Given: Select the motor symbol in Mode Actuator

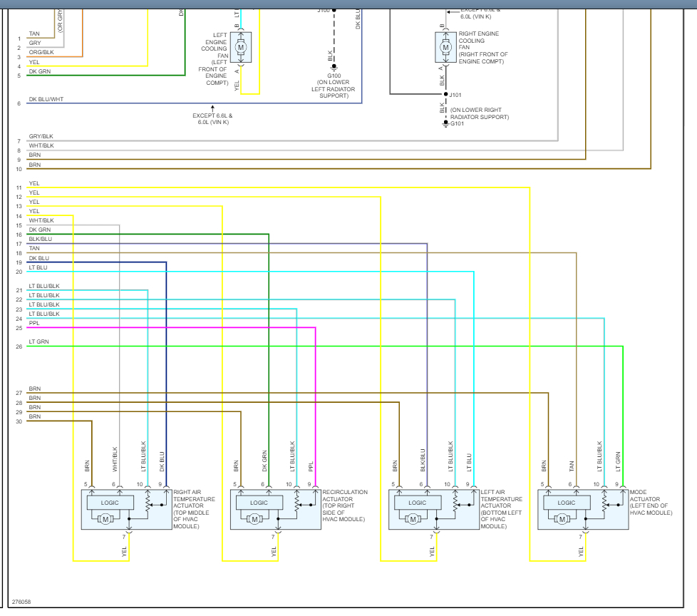Looking at the screenshot, I should (x=562, y=519).
